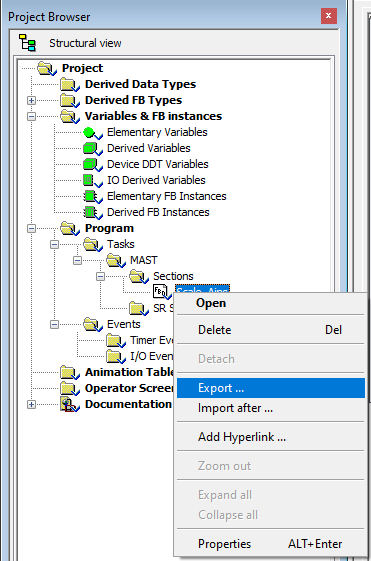Click the Project root folder icon
This screenshot has height=561, width=371.
pyautogui.click(x=47, y=68)
